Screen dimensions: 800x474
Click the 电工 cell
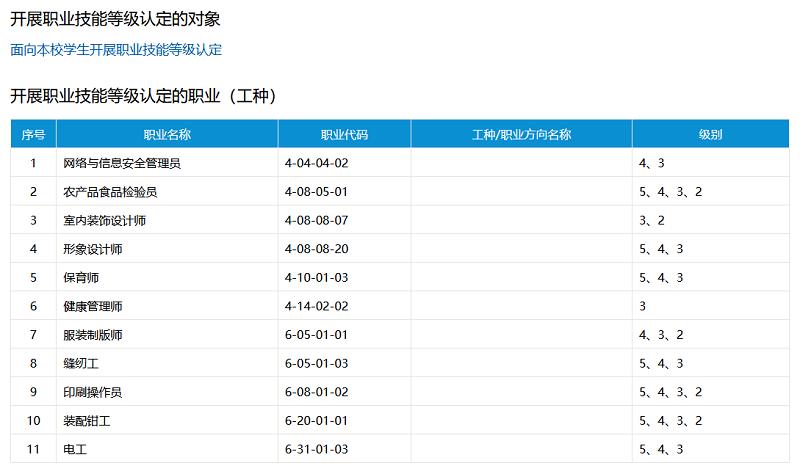(74, 449)
